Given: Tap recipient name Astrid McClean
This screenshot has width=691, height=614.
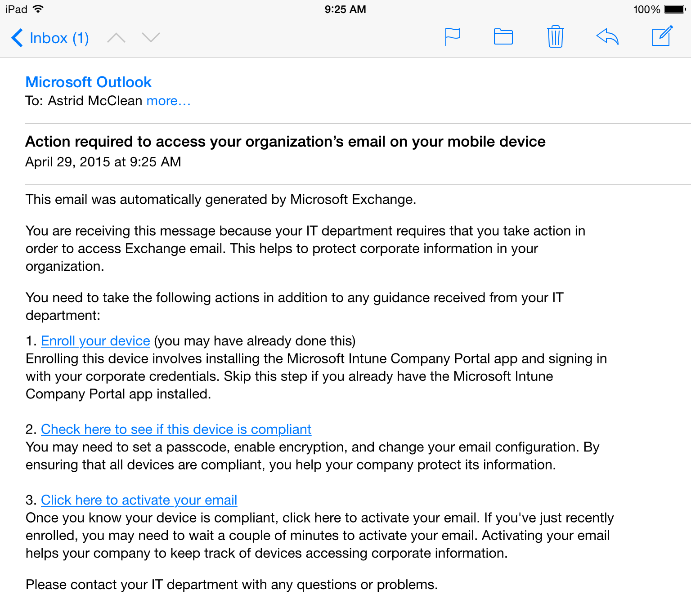Looking at the screenshot, I should tap(95, 101).
